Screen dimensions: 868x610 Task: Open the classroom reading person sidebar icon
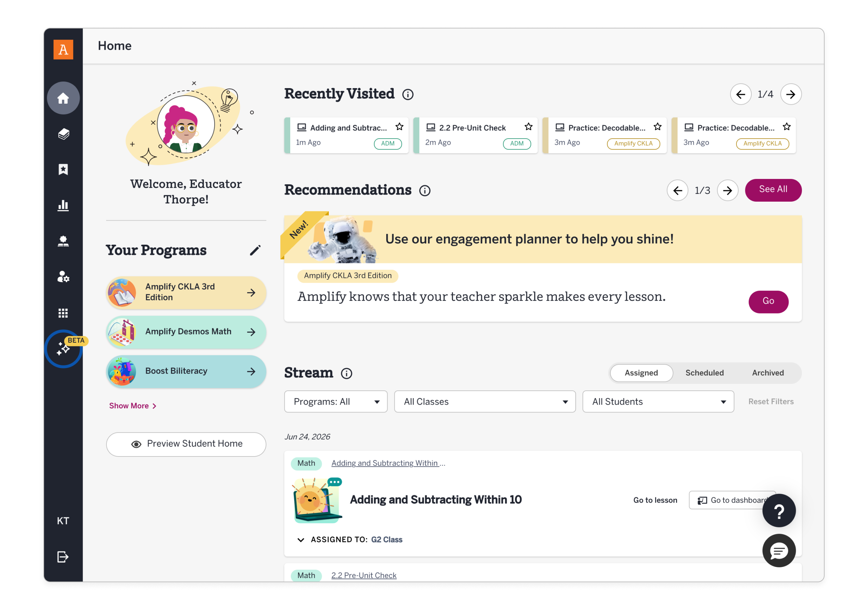(x=63, y=241)
